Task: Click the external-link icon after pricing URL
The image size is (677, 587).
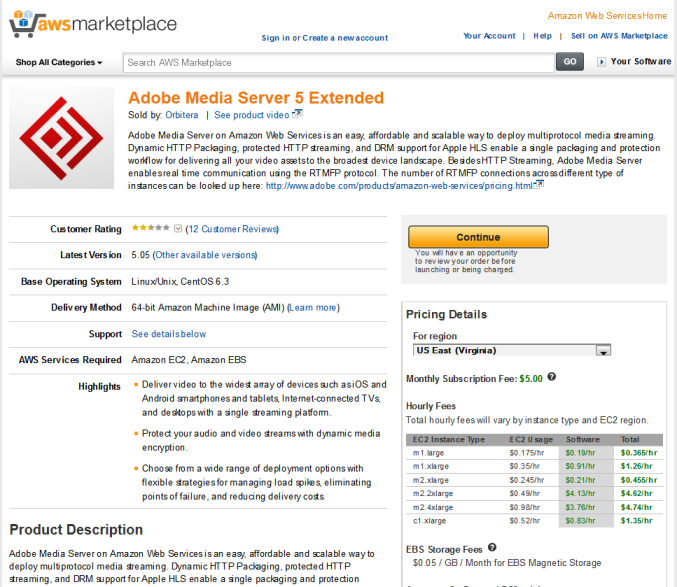Action: [540, 184]
